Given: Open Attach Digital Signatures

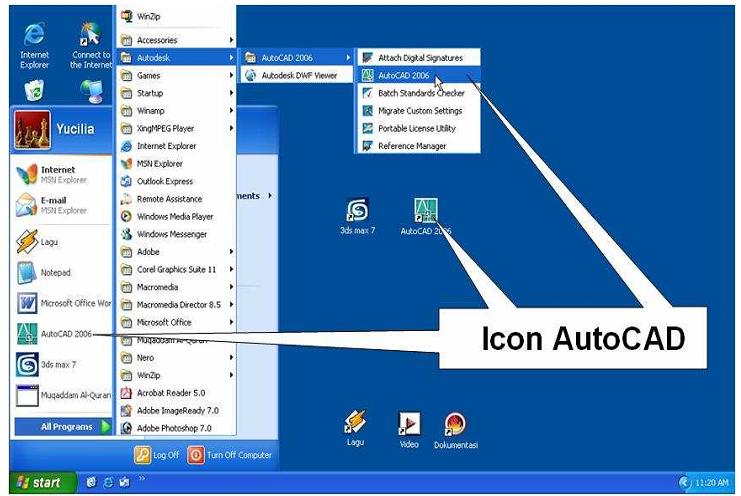Looking at the screenshot, I should [418, 58].
